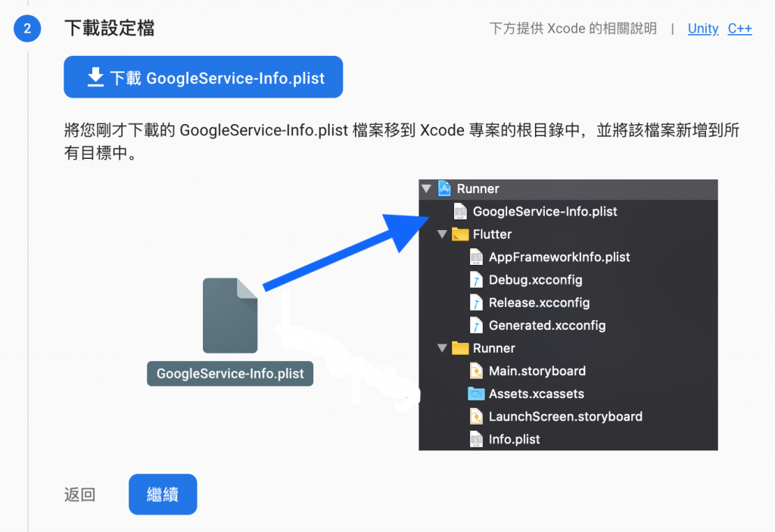Click the Main.storyboard file icon
Screen dimensions: 775x532
[476, 371]
